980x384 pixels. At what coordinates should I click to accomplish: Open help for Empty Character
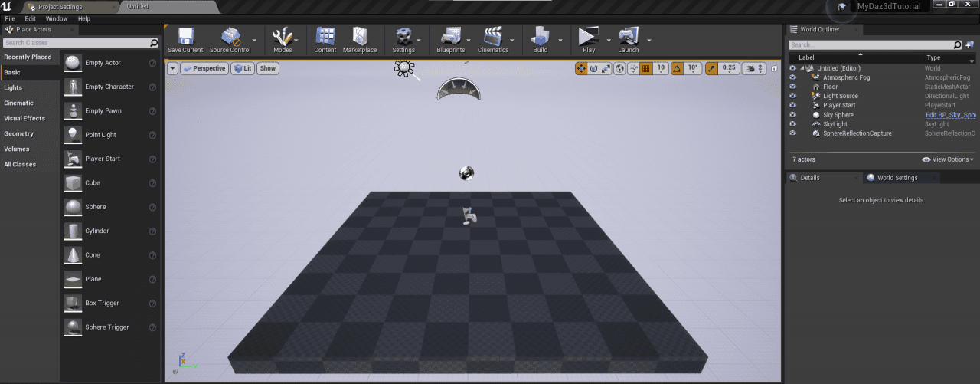tap(152, 87)
